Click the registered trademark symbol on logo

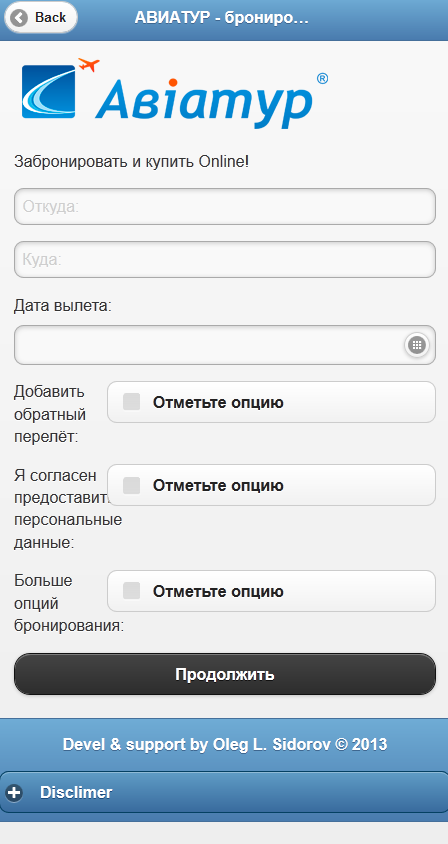[x=322, y=79]
